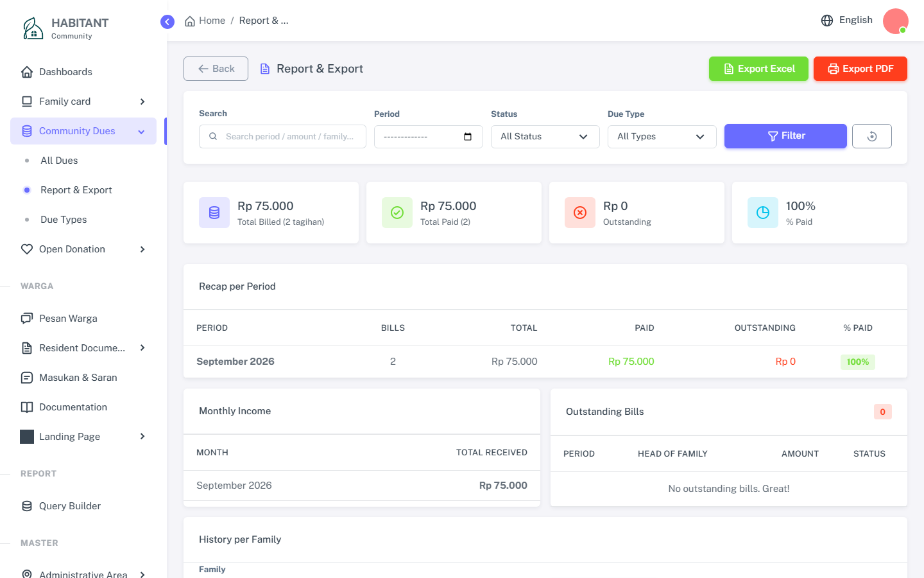Click the search period / amount / family field
The width and height of the screenshot is (924, 578).
pos(282,137)
